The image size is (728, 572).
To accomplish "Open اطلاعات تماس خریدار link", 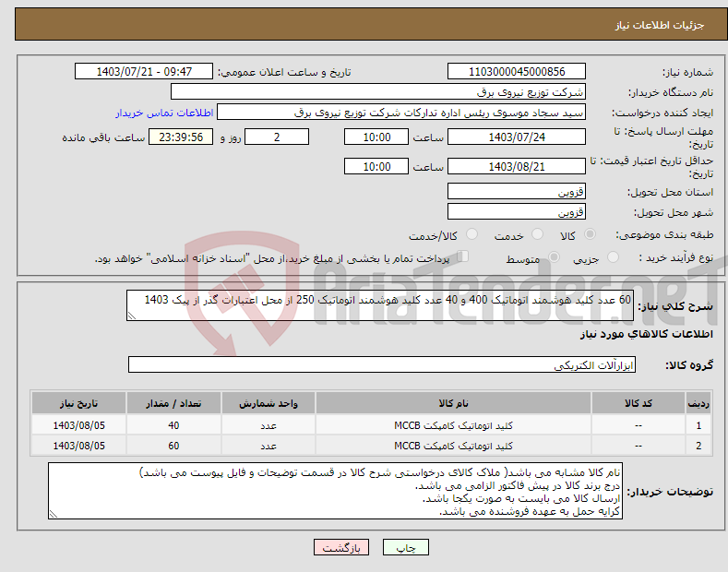I will (164, 113).
